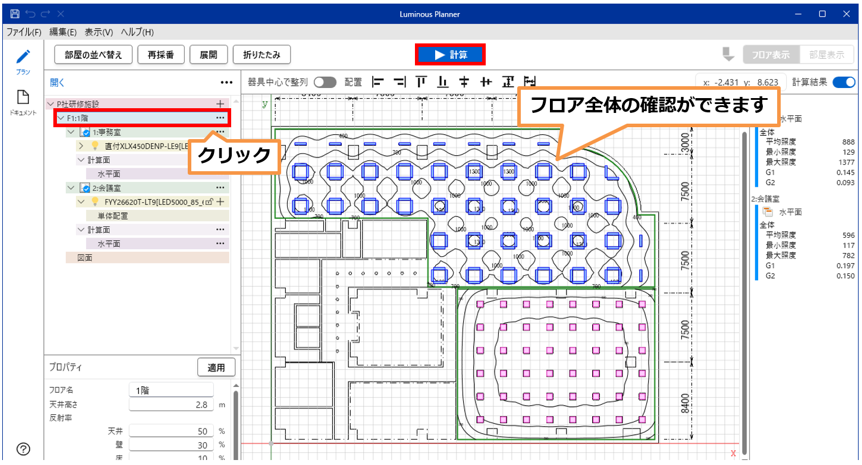Collapse the P社研修施設 root node
Image resolution: width=862 pixels, height=465 pixels.
click(x=51, y=104)
